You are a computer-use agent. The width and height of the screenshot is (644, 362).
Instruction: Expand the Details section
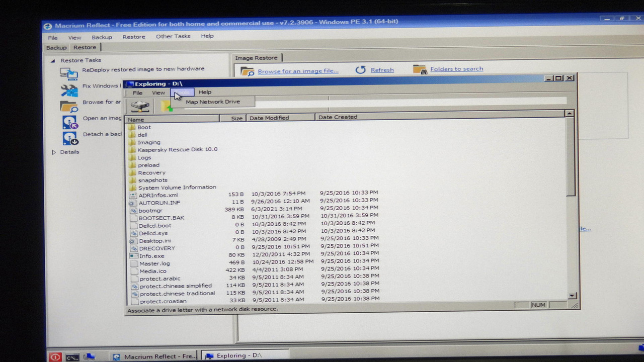point(54,152)
